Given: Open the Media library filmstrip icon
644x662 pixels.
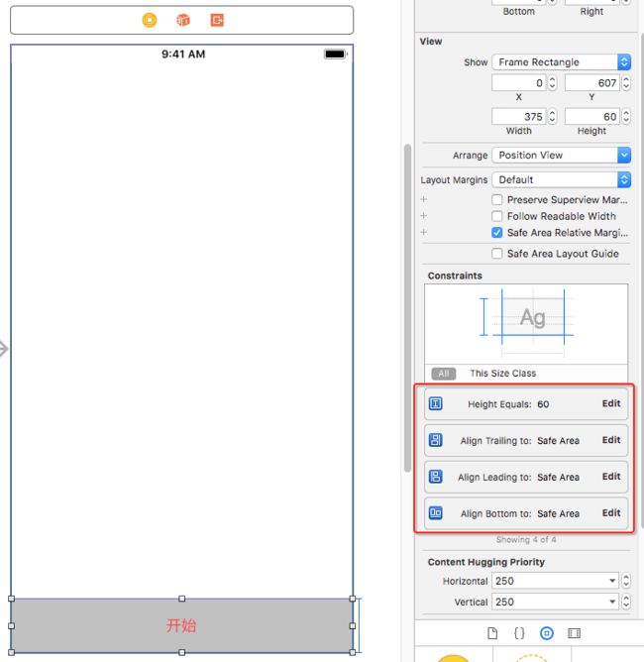Looking at the screenshot, I should coord(574,633).
